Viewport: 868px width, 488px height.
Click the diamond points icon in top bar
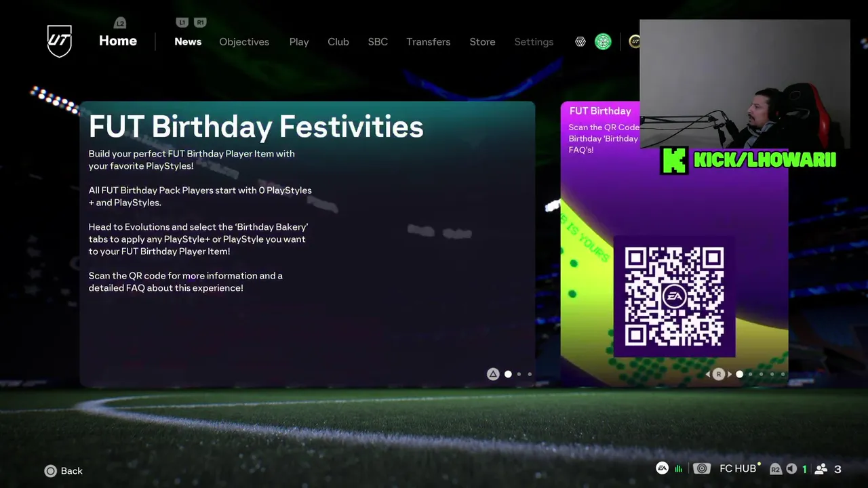click(580, 42)
